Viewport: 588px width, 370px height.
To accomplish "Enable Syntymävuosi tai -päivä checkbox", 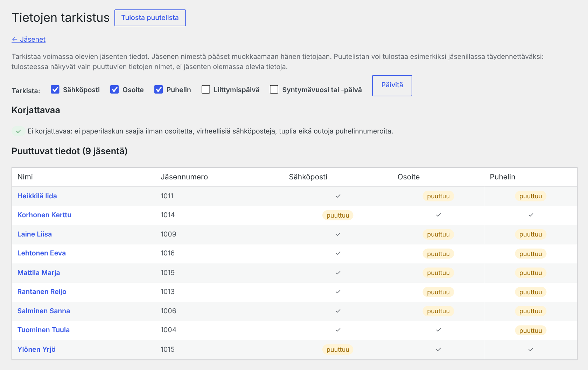I will pyautogui.click(x=274, y=90).
